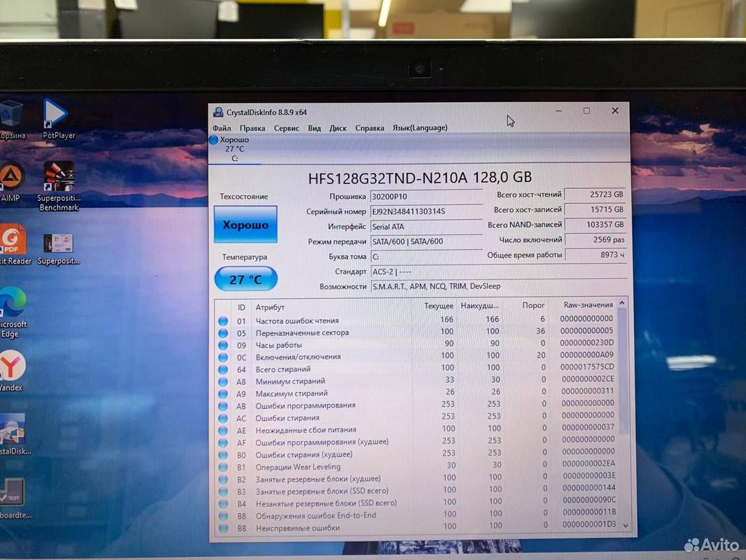Select the Ошибки стирания (худшее) row text
The width and height of the screenshot is (746, 560).
point(304,455)
